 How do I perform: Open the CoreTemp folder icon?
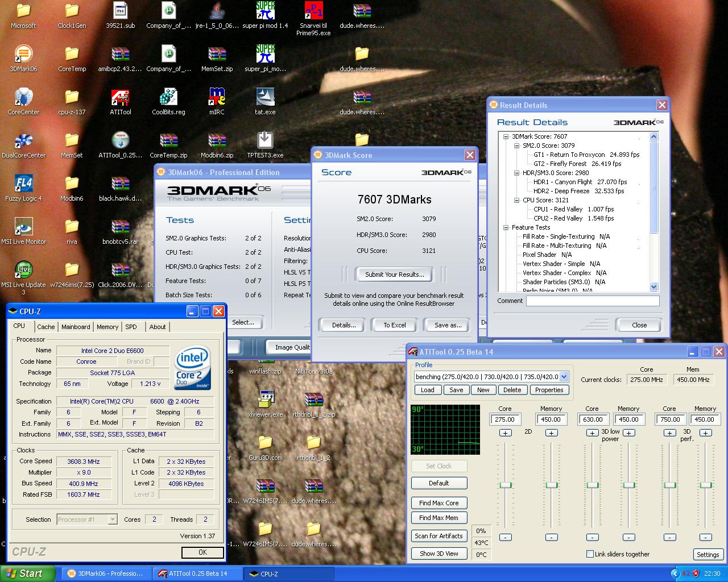[x=72, y=58]
